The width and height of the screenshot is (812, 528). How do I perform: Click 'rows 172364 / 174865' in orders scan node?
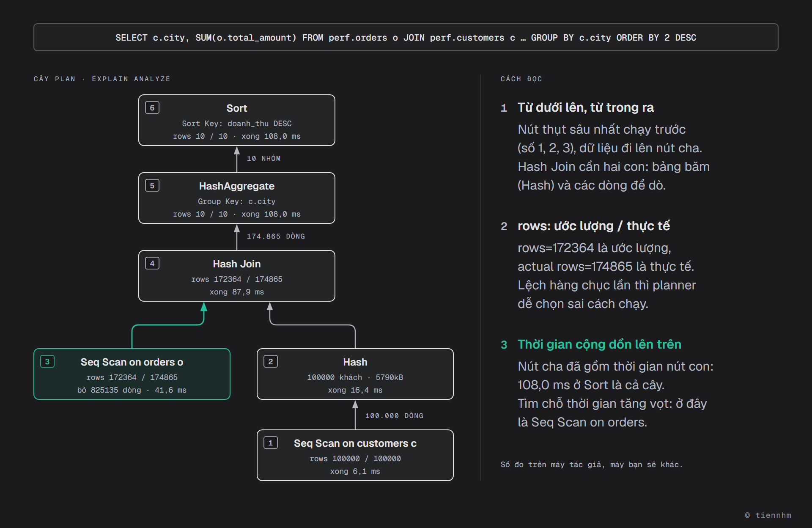click(x=132, y=377)
